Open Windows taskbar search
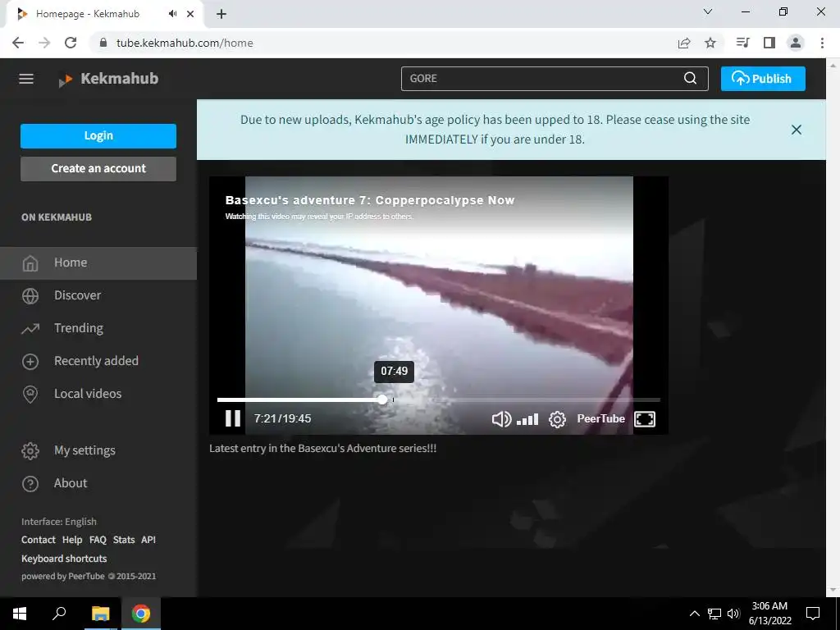The height and width of the screenshot is (630, 840). tap(59, 614)
